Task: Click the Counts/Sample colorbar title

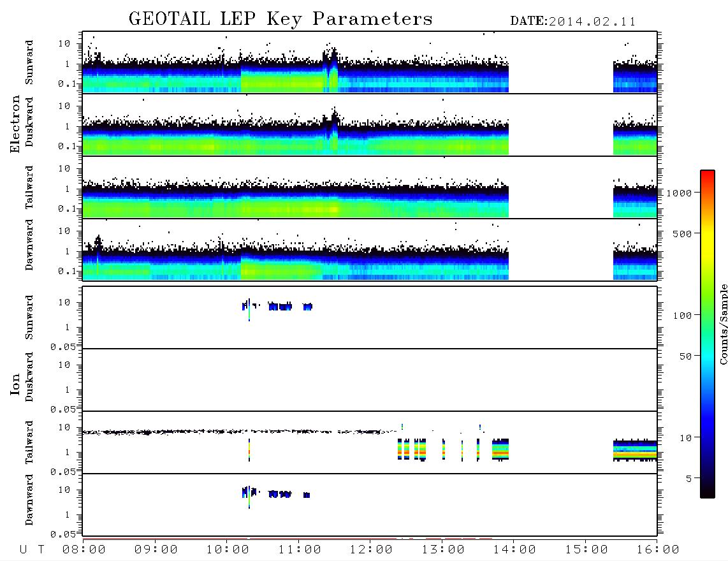Action: (x=723, y=324)
